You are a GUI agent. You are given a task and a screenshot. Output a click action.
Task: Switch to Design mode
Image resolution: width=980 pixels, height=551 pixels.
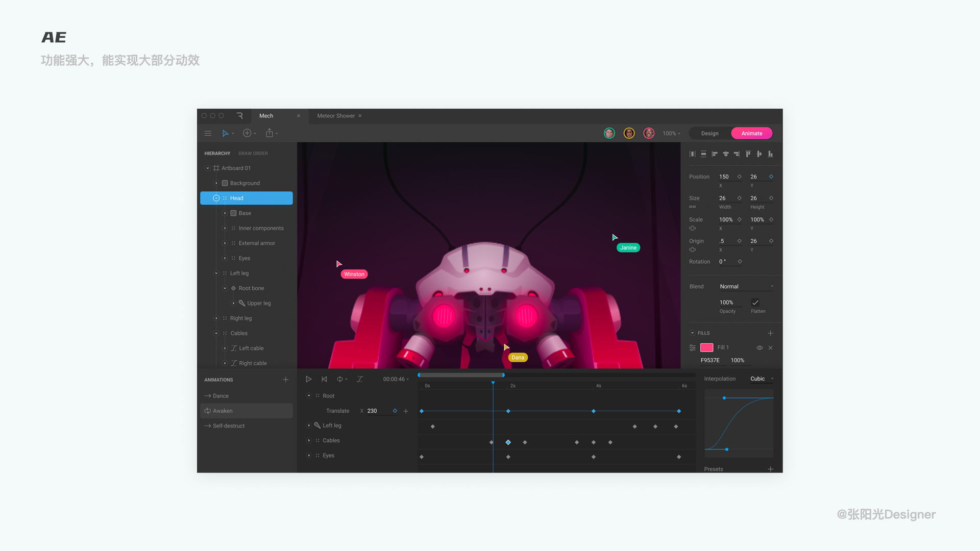pyautogui.click(x=709, y=133)
